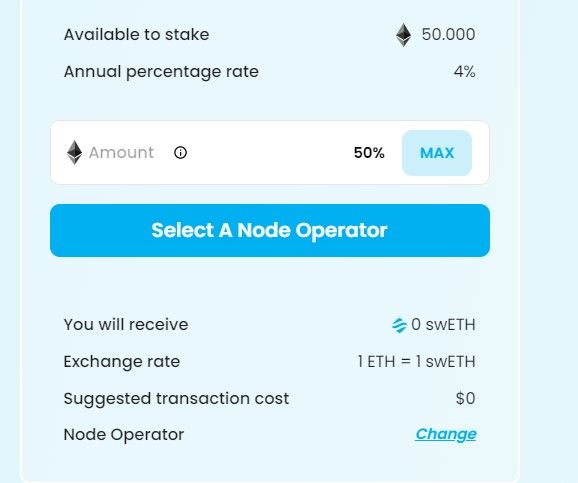
Task: Click the You will receive label
Action: coord(126,325)
